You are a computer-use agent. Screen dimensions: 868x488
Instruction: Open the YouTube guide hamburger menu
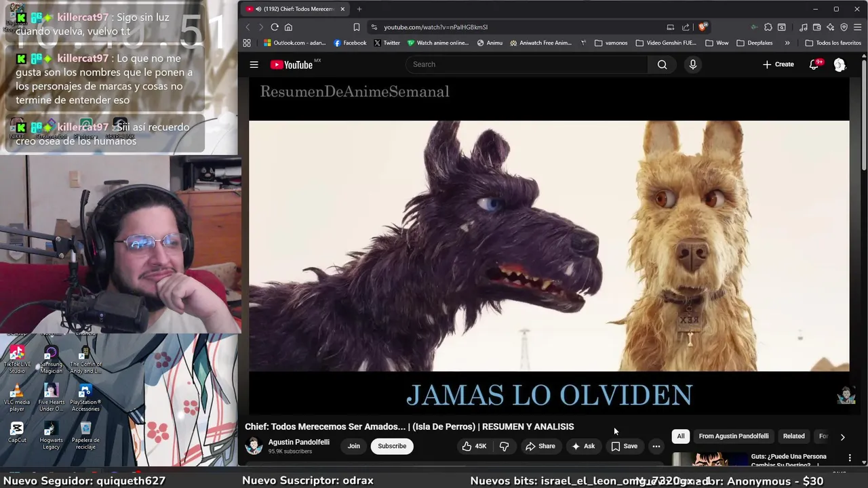(x=254, y=64)
